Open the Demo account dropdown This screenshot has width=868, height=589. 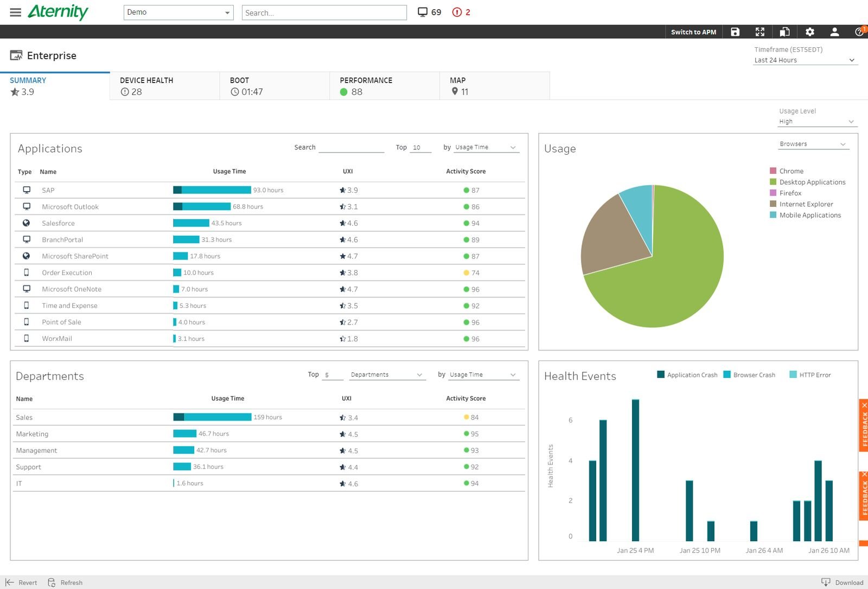click(178, 12)
